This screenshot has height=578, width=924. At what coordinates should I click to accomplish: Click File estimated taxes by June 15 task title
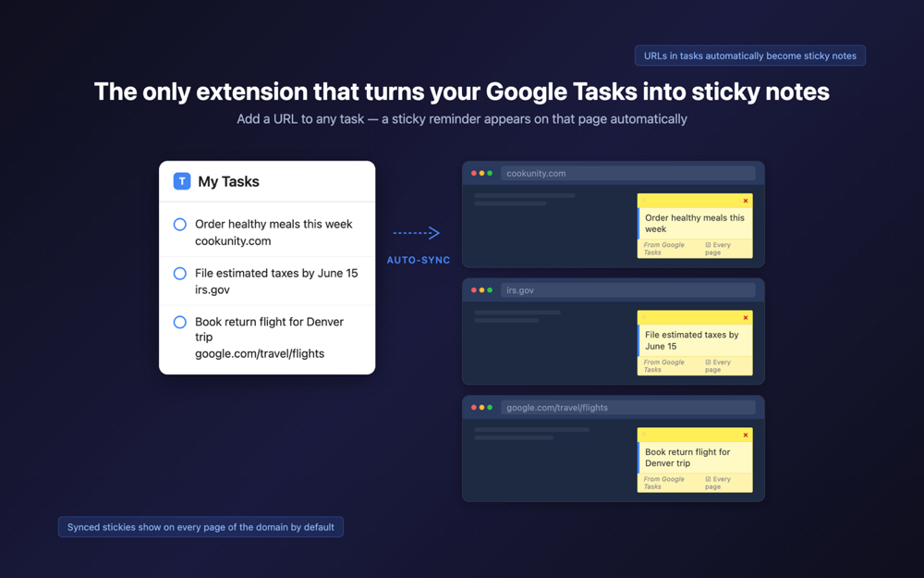tap(276, 273)
